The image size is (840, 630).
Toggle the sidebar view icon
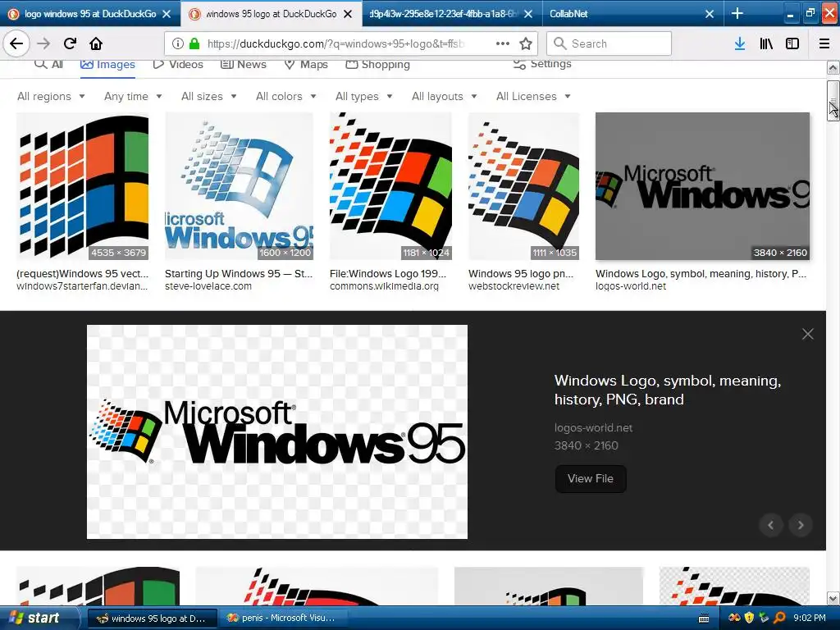[792, 44]
